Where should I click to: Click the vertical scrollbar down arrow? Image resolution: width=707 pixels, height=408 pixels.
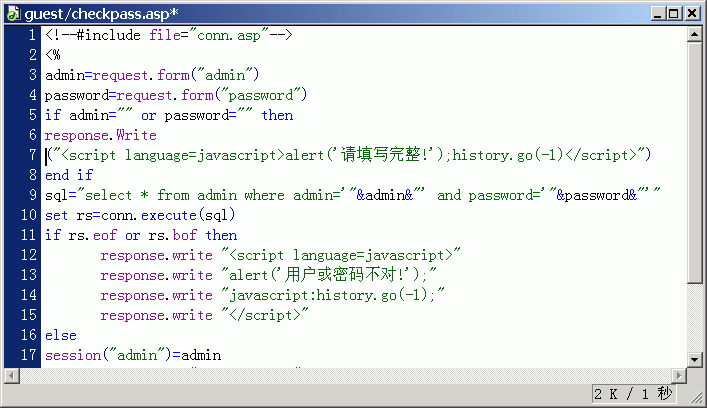[x=694, y=359]
